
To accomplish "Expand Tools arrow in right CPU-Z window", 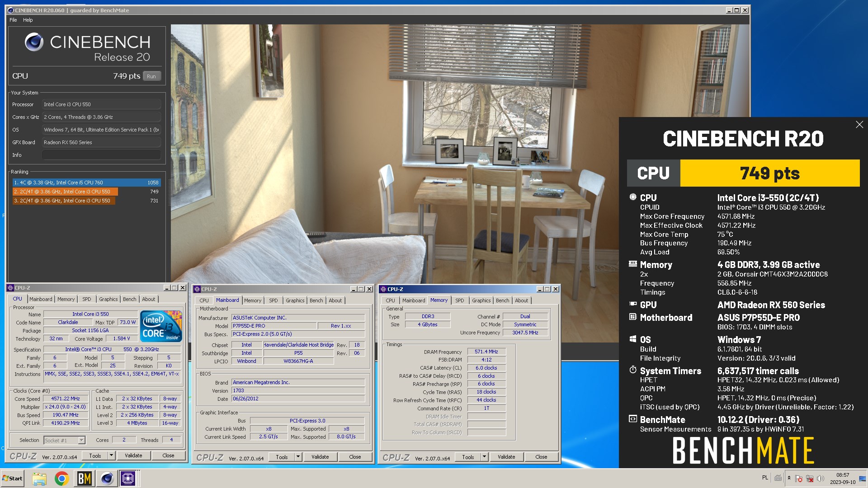I will tap(485, 457).
